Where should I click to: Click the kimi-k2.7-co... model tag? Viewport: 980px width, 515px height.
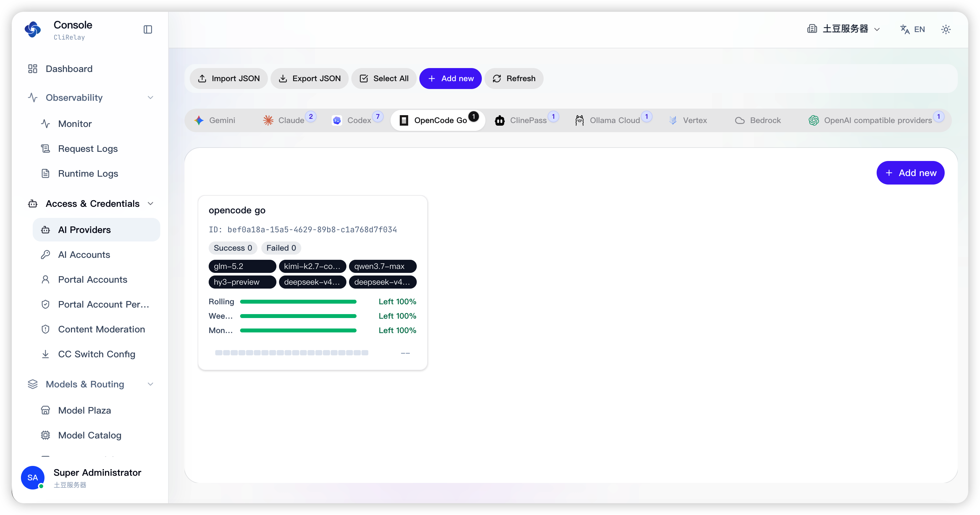tap(312, 266)
